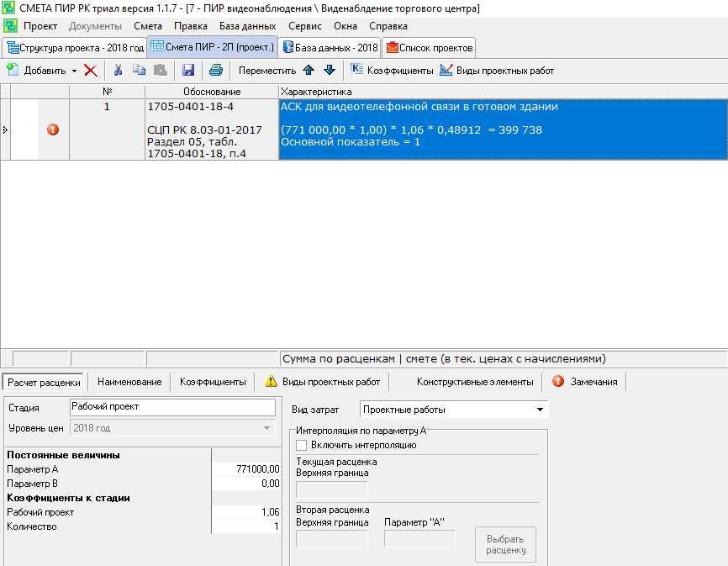Enable the Включить интерполяцию checkbox

point(301,445)
